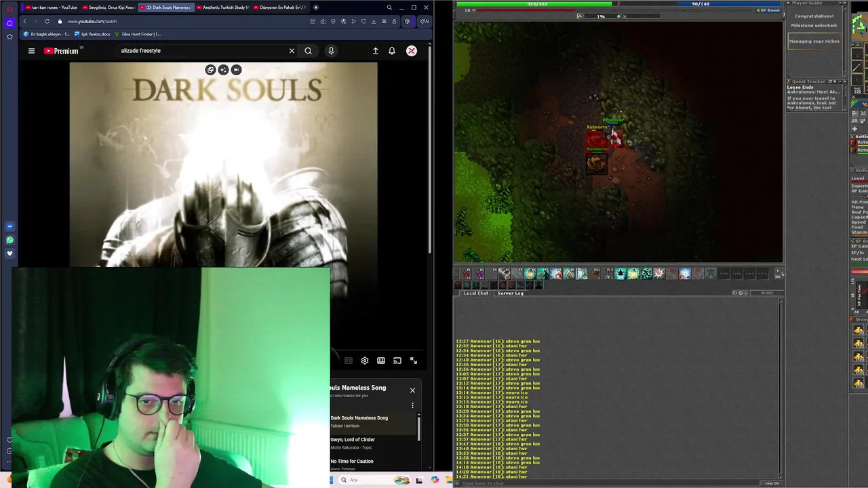Use the P2 purple potion hotkey slot
This screenshot has width=868, height=488.
479,274
